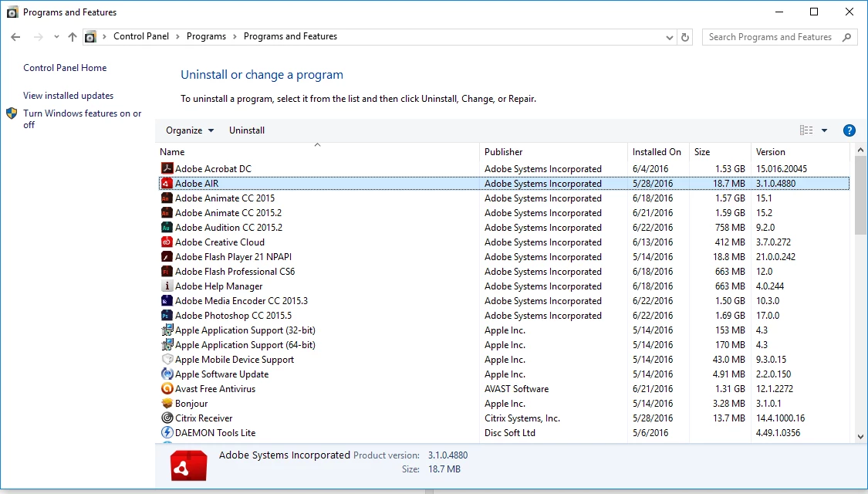Click the Adobe Media Encoder CC 2015.3 icon

[167, 301]
